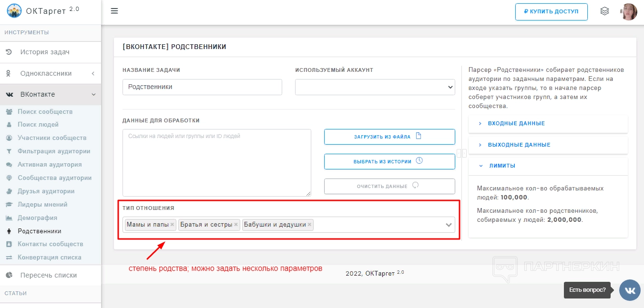Click the graduation cap icon beside Лидеры мнений
The height and width of the screenshot is (308, 644).
coord(9,205)
